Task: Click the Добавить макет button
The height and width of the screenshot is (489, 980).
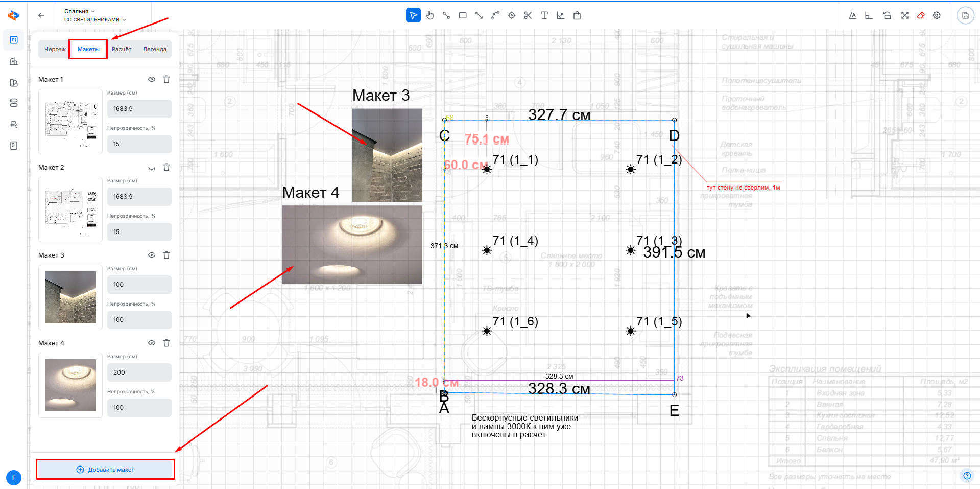Action: pyautogui.click(x=105, y=470)
